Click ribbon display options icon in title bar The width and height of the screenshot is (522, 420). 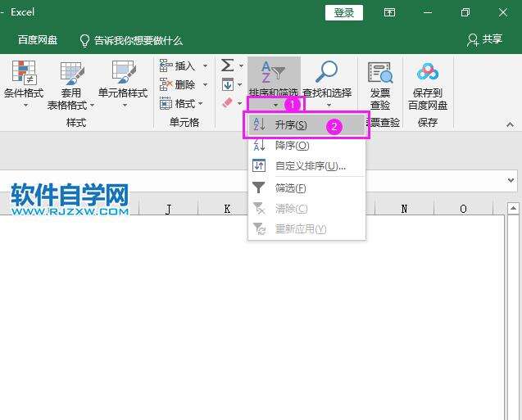[x=389, y=12]
